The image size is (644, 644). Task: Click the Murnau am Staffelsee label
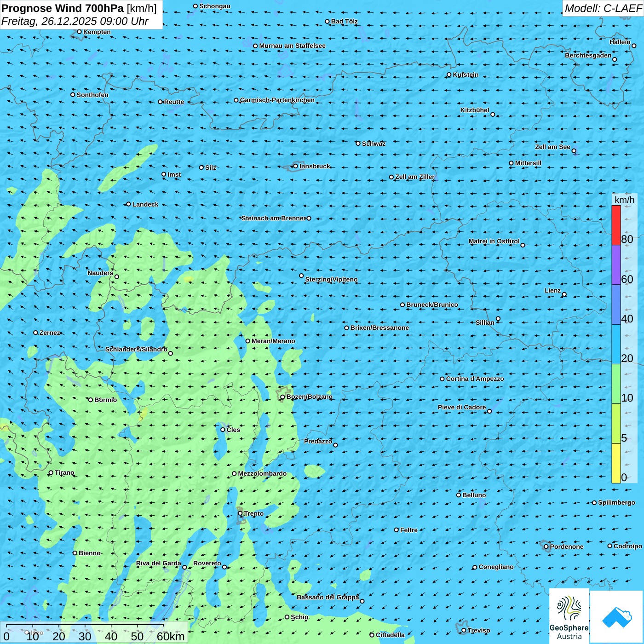pyautogui.click(x=292, y=46)
